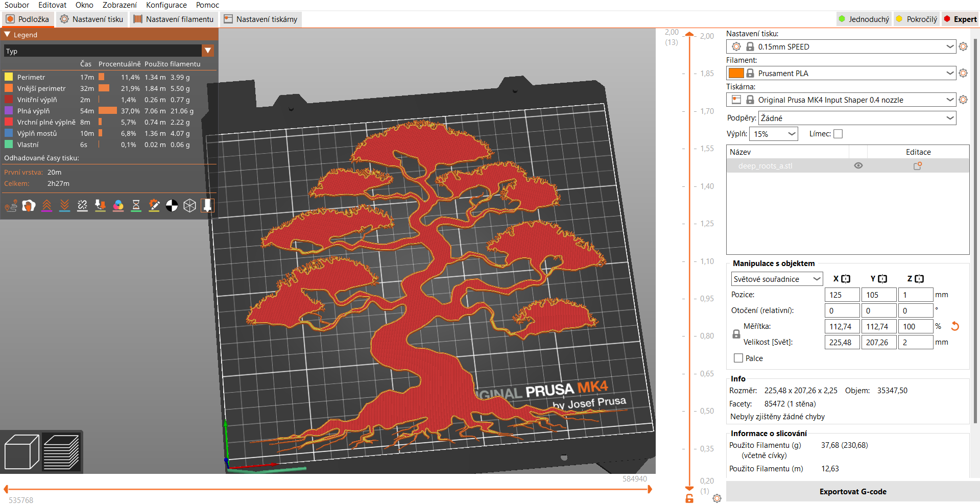Hide the deep_roots_a.stl object
Viewport: 980px width, 504px height.
pos(858,165)
